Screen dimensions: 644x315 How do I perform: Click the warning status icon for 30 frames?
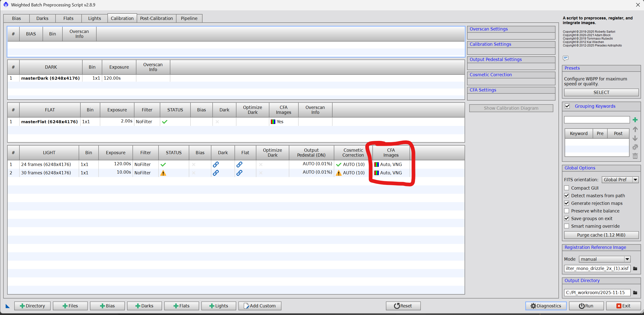pos(163,173)
